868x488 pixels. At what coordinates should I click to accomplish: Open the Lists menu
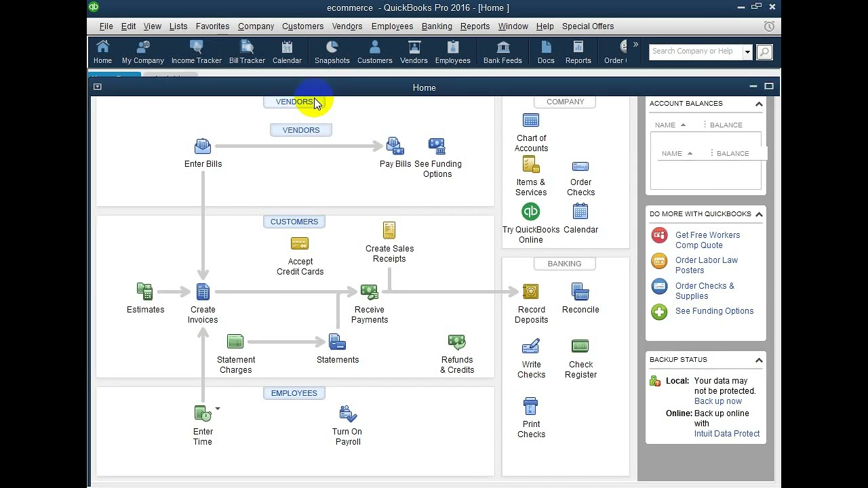point(178,26)
